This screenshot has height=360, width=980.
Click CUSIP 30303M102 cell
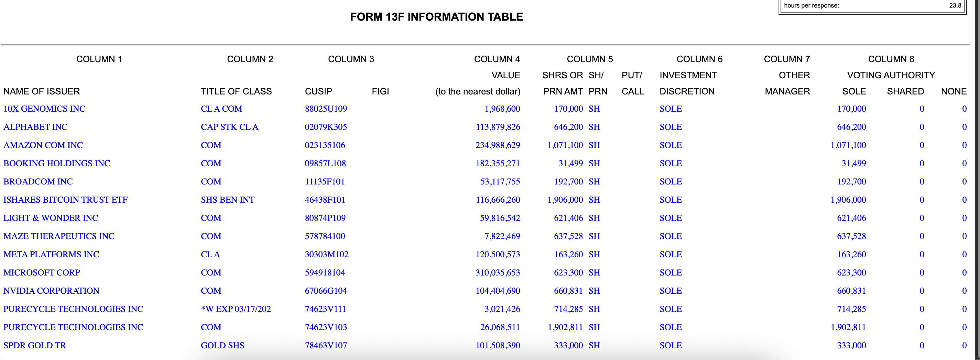click(327, 255)
